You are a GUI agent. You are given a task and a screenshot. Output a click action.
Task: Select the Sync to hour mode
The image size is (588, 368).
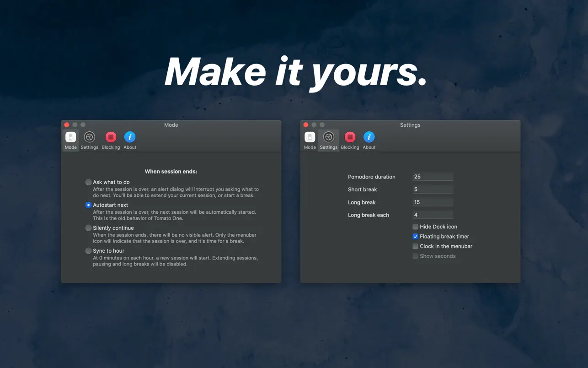click(88, 250)
